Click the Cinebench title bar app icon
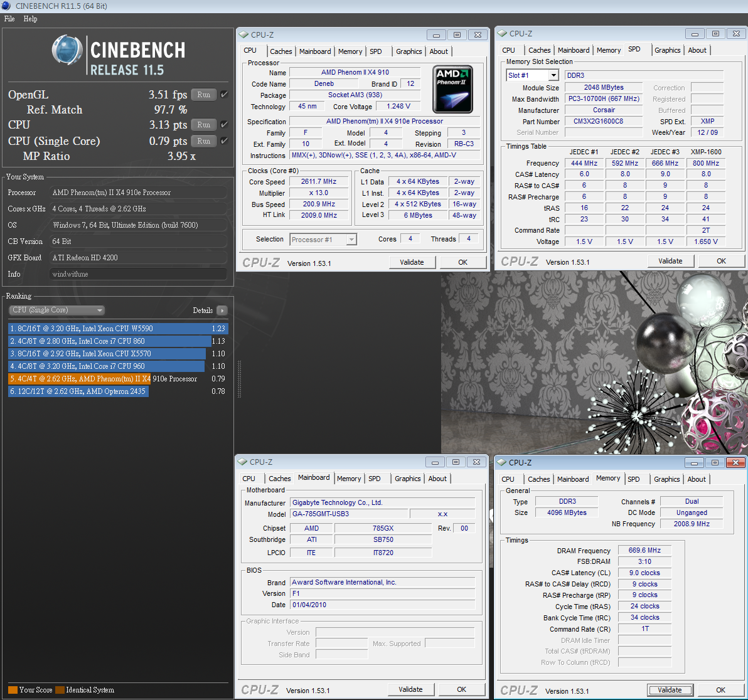The width and height of the screenshot is (748, 700). pos(6,6)
